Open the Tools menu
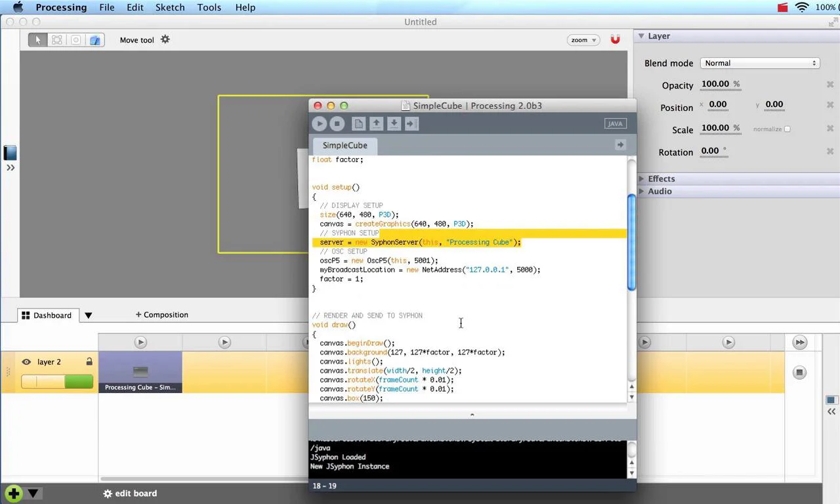 [x=209, y=7]
